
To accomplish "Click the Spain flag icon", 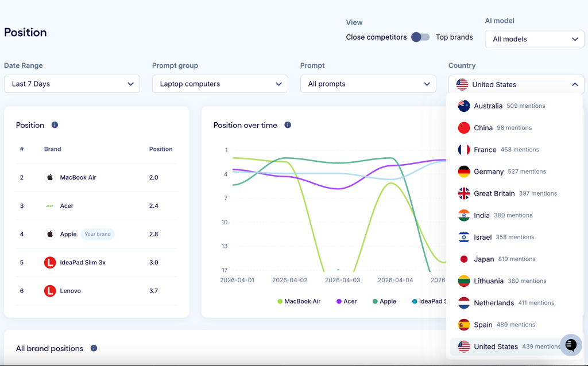I will (464, 325).
